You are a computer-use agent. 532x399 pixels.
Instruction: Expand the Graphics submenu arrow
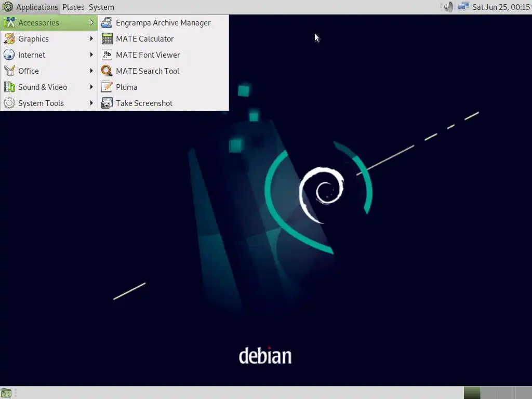(x=91, y=38)
